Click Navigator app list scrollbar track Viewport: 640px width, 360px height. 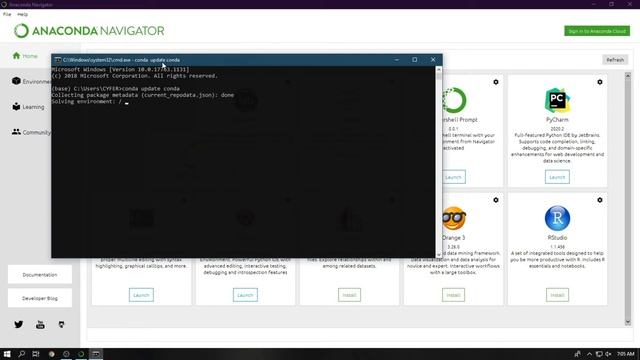click(628, 199)
